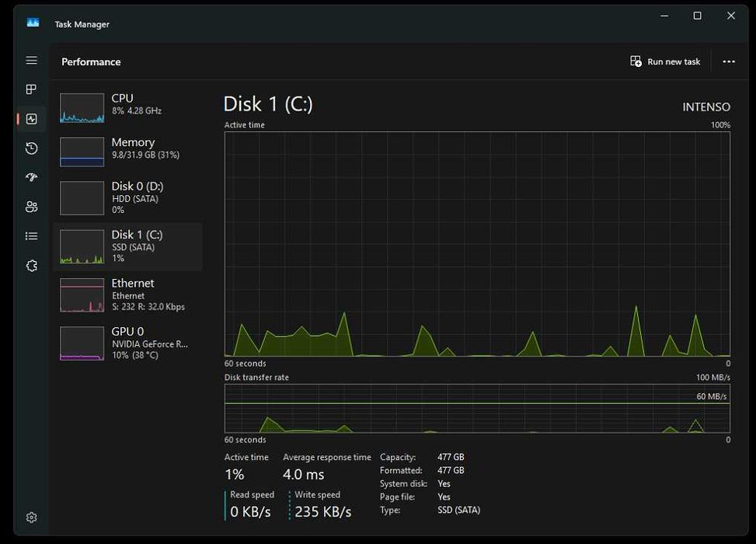Click the 9.8/31.9 GB (31%) memory reading
Image resolution: width=756 pixels, height=544 pixels.
click(145, 155)
